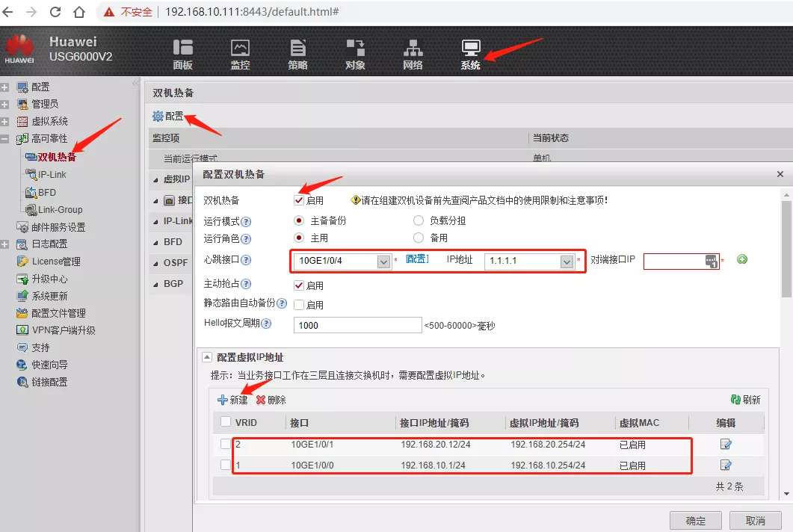This screenshot has height=532, width=793.
Task: Click the 确定 button
Action: 695,520
